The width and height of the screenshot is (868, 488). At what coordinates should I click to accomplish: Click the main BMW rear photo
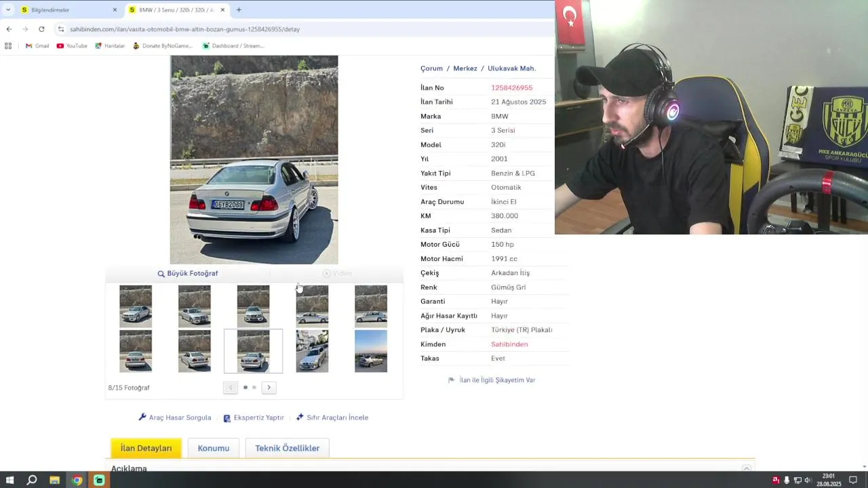pyautogui.click(x=254, y=160)
